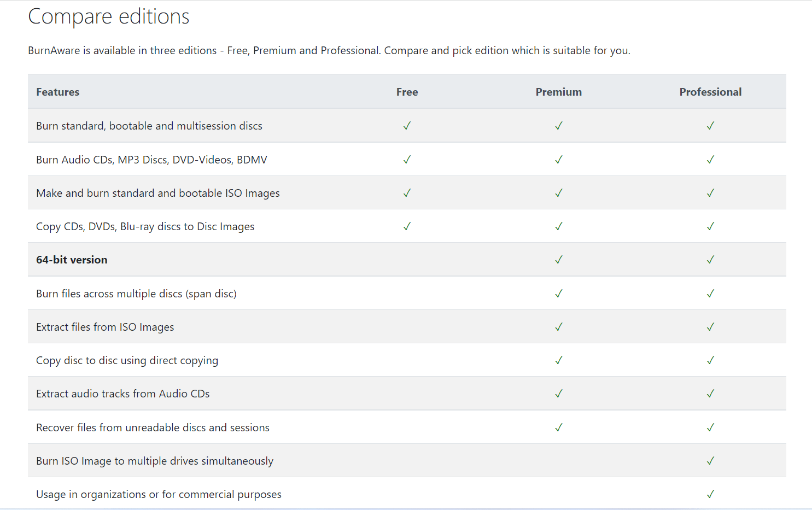Select the 'Features' column header
Viewport: 812px width, 510px height.
click(x=58, y=92)
